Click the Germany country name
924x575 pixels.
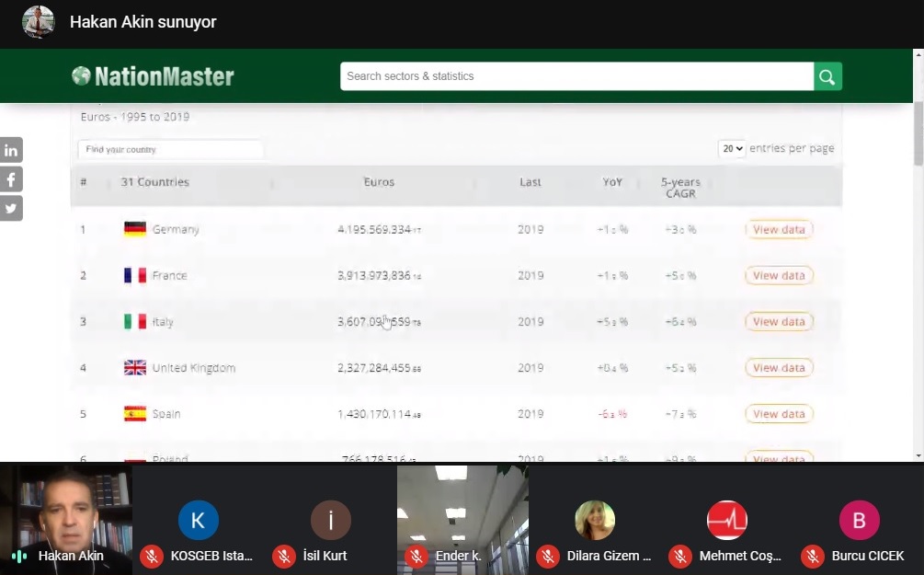(x=176, y=229)
